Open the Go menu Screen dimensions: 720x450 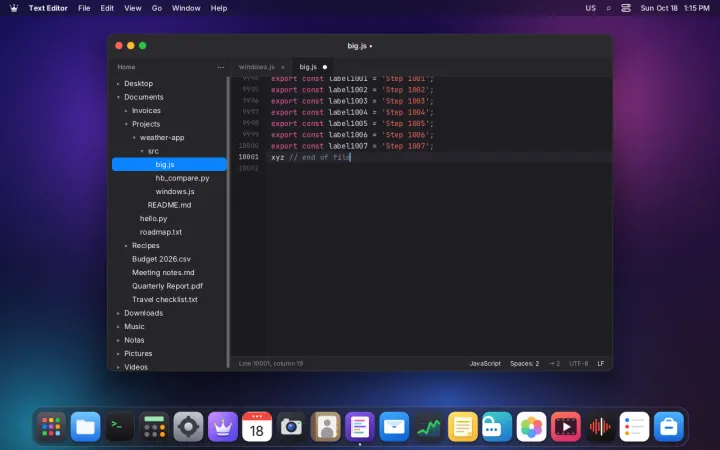pyautogui.click(x=157, y=8)
